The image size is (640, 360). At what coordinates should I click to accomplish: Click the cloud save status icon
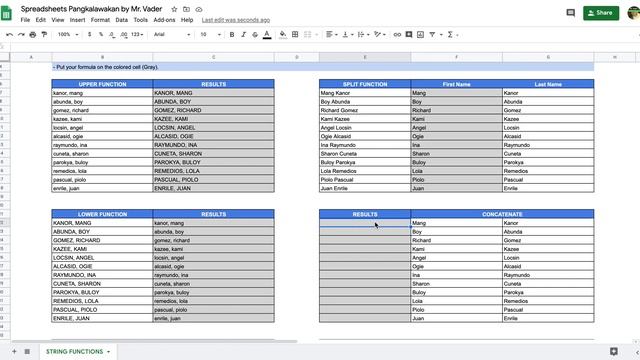click(x=199, y=9)
